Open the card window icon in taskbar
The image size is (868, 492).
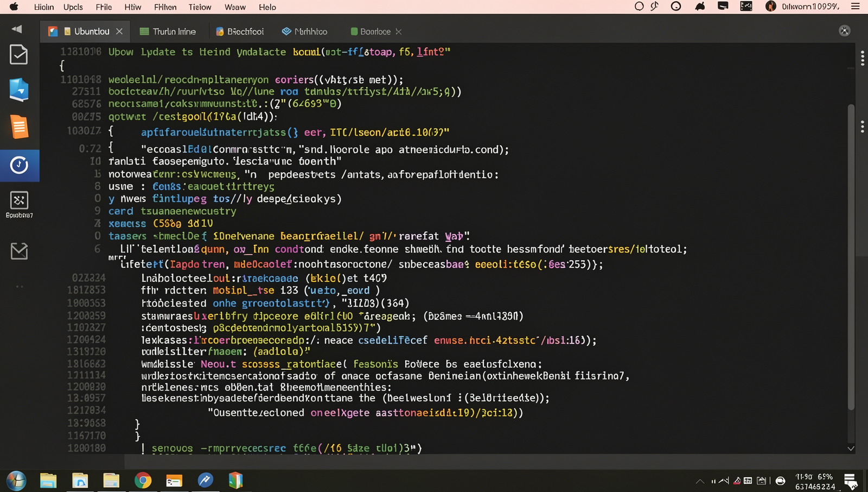coord(174,481)
